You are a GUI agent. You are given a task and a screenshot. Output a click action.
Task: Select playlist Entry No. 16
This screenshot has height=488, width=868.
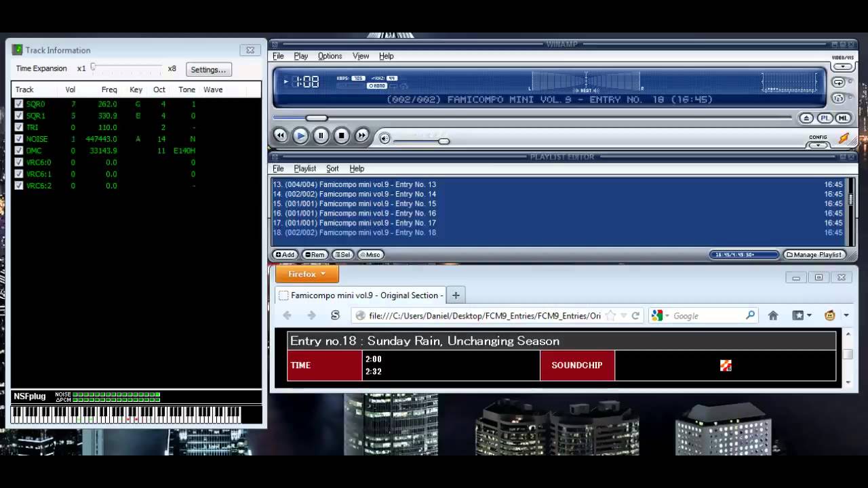coord(559,213)
